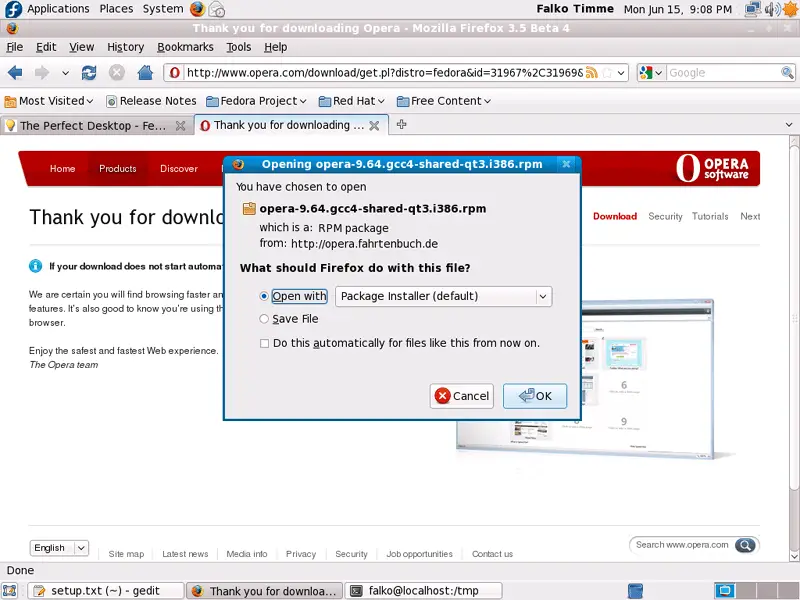Open the Release Notes bookmark
Image resolution: width=800 pixels, height=600 pixels.
(151, 101)
